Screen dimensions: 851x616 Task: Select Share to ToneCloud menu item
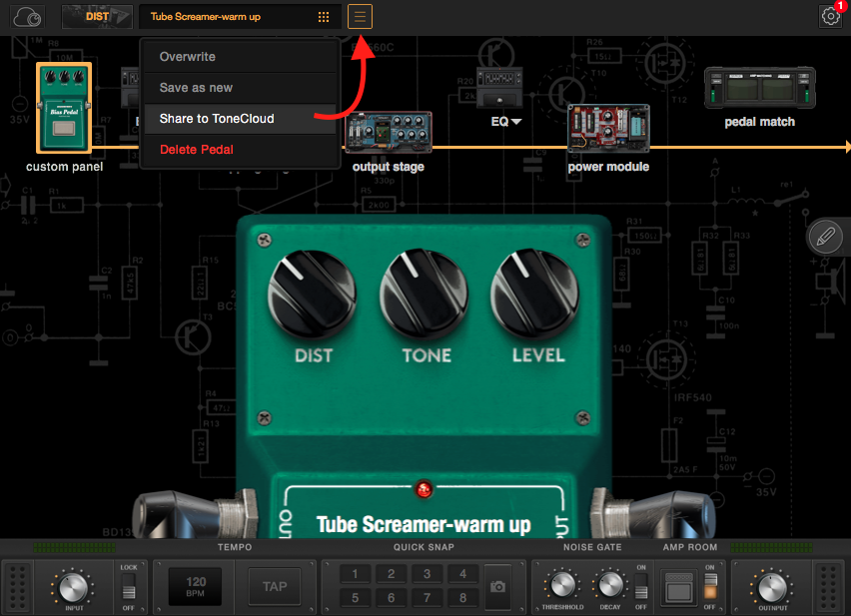pyautogui.click(x=217, y=119)
